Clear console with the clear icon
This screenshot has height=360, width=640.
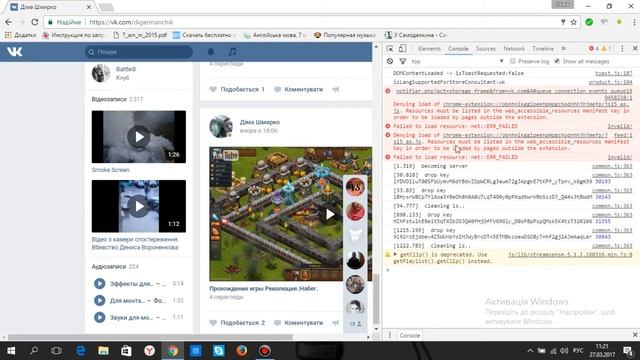point(390,61)
